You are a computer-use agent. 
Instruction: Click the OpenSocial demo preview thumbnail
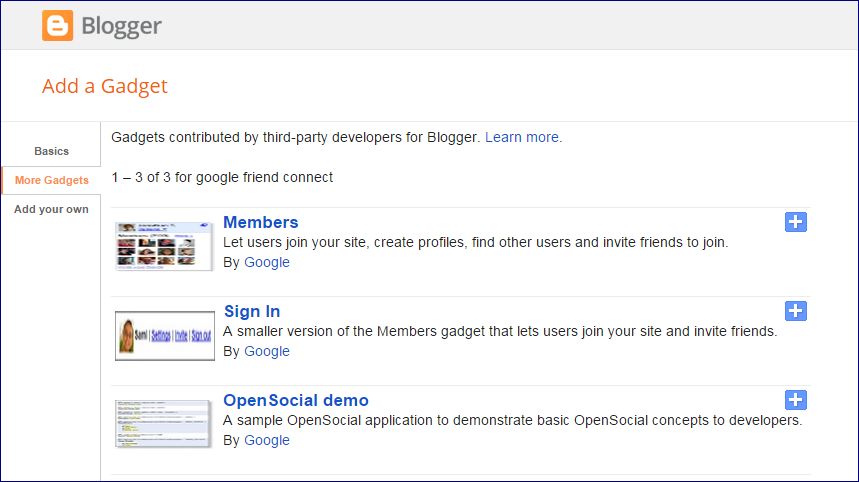click(163, 424)
